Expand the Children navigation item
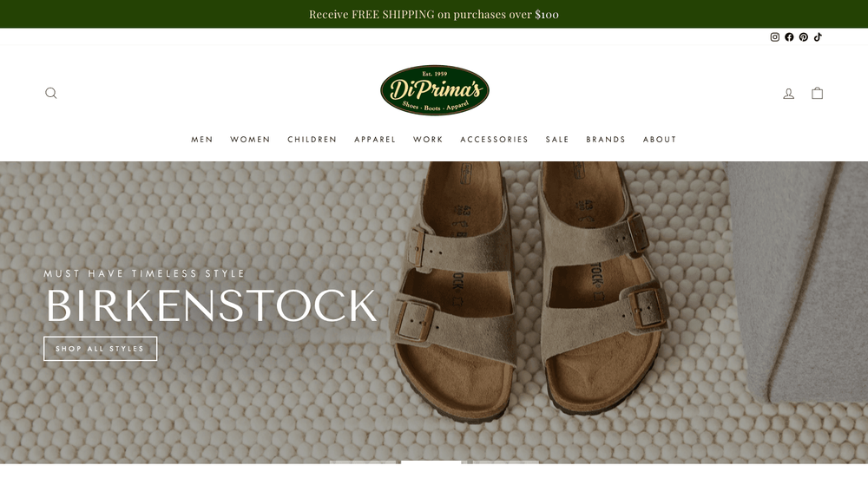The height and width of the screenshot is (485, 868). [x=312, y=140]
